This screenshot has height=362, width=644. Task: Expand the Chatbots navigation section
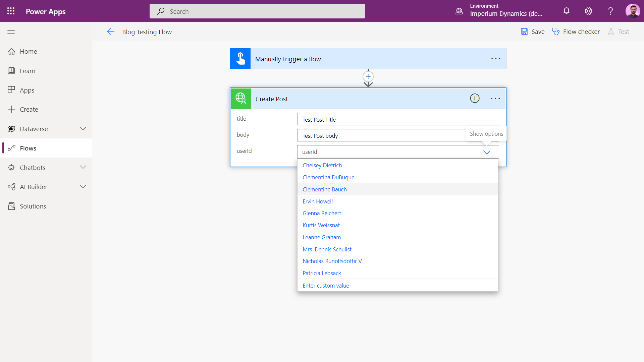coord(83,167)
